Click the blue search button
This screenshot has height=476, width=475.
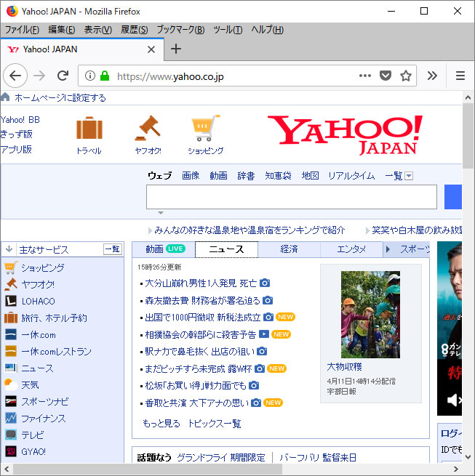[x=453, y=197]
